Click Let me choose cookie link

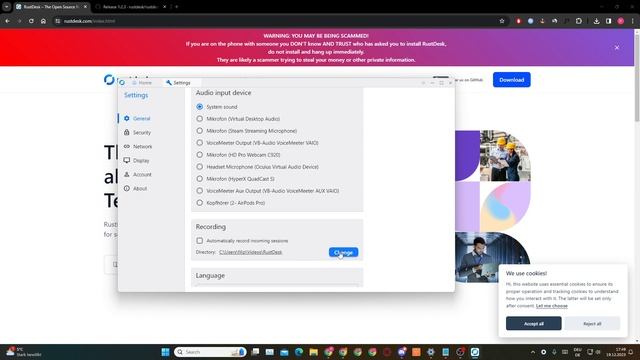coord(551,306)
